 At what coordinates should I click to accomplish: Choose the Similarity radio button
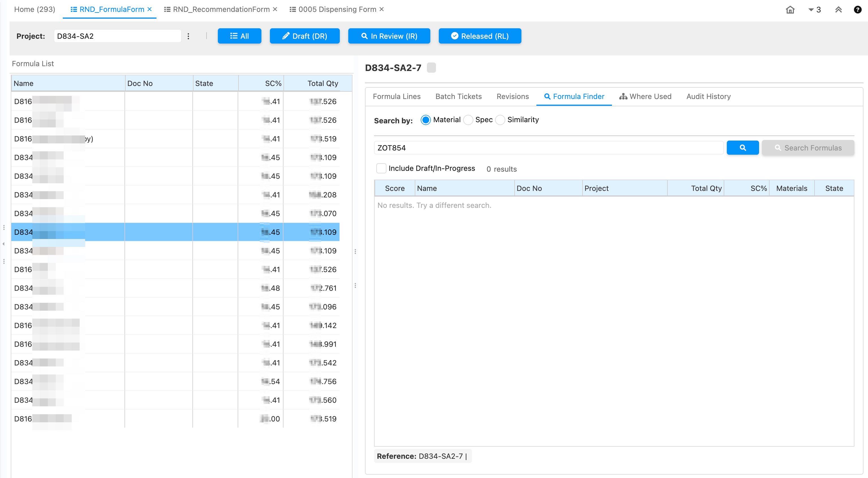pos(500,120)
